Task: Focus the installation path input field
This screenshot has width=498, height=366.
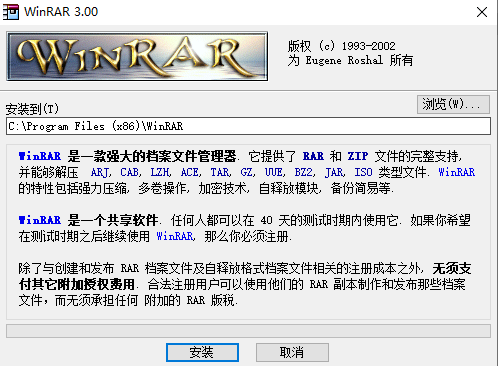Action: click(248, 126)
